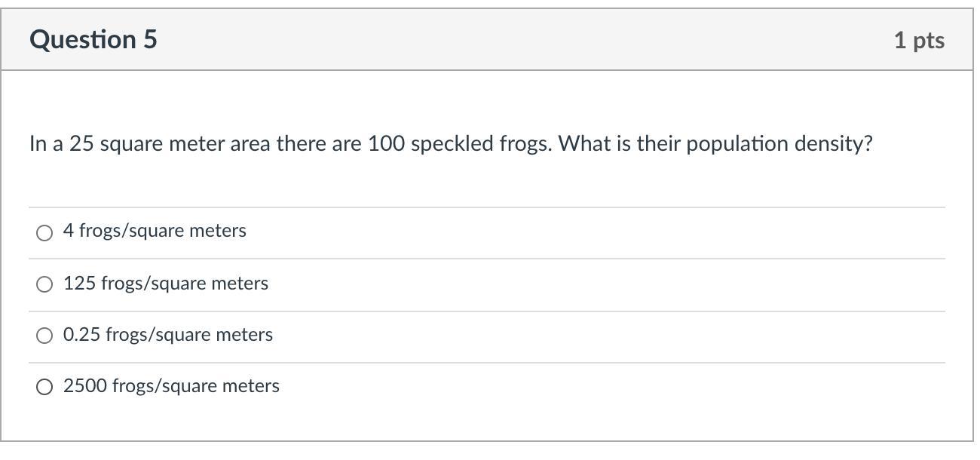Click the "125 frogs/square meters" answer text
This screenshot has height=460, width=980.
click(166, 284)
